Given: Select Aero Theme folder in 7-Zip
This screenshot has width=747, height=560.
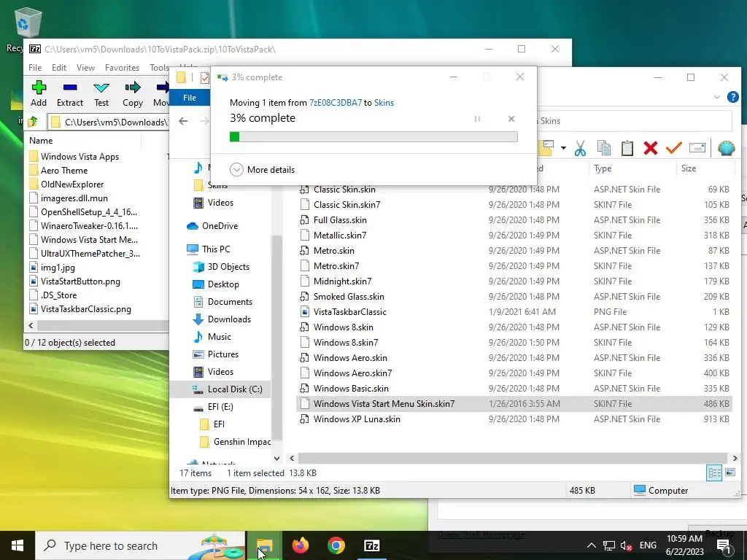Looking at the screenshot, I should coord(64,171).
